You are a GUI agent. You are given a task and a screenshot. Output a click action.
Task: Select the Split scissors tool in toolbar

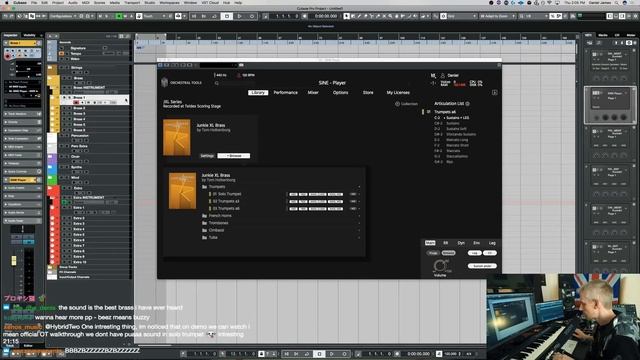pos(371,16)
